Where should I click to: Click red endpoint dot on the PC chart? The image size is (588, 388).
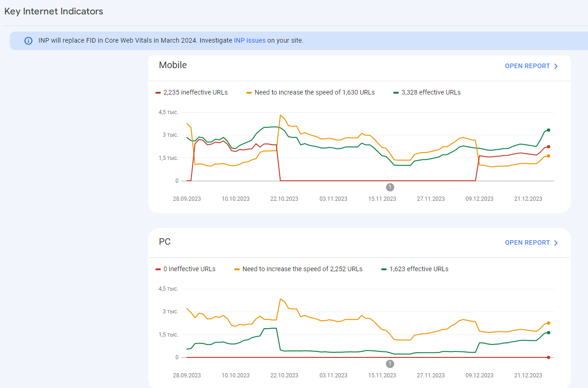549,357
